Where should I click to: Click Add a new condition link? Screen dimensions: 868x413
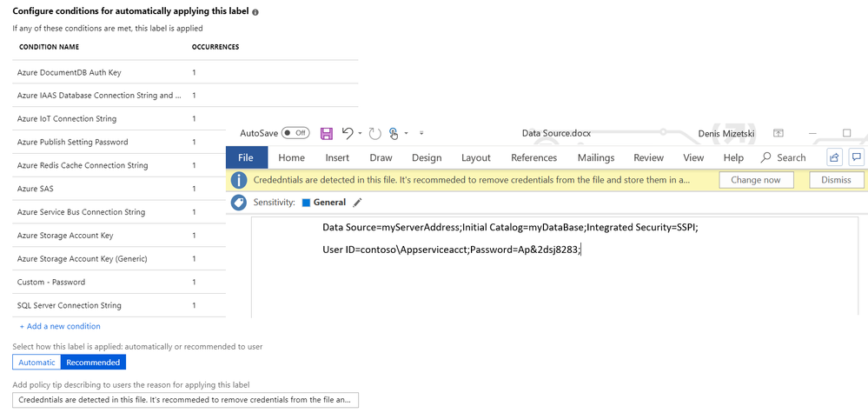click(60, 326)
